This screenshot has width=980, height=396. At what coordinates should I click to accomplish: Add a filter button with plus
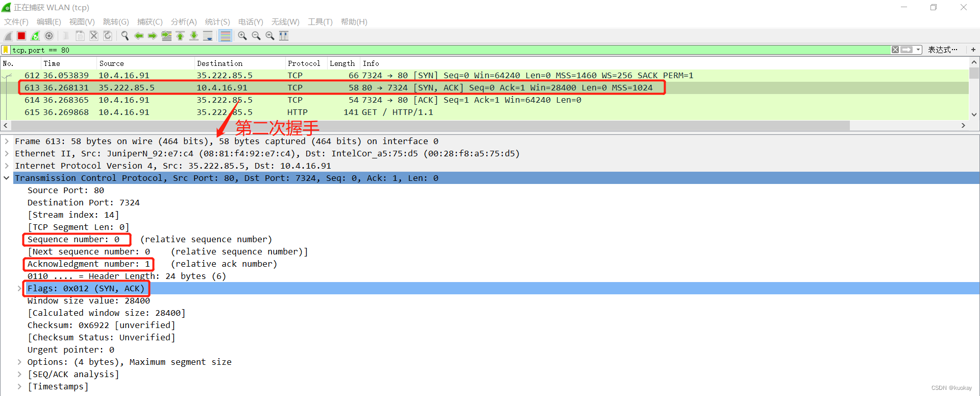[x=973, y=50]
